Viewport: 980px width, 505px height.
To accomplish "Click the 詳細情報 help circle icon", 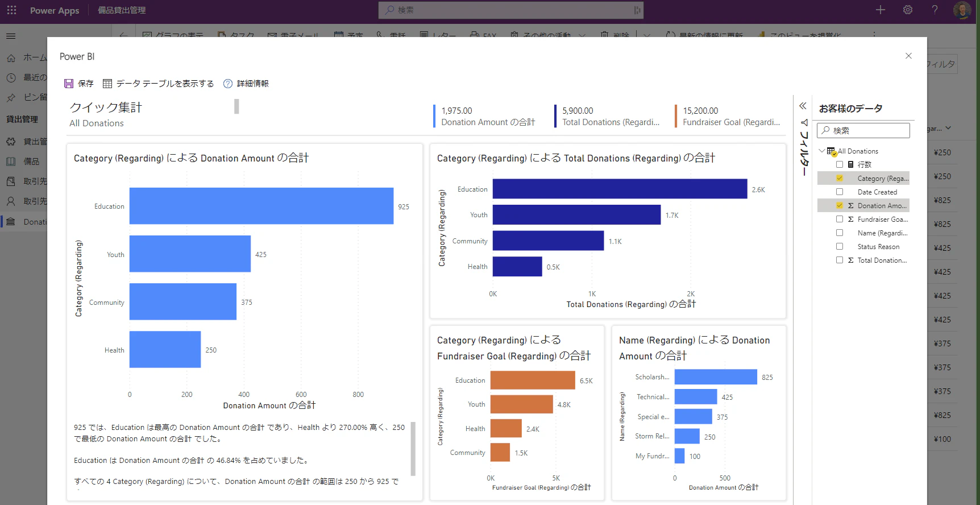I will click(228, 84).
